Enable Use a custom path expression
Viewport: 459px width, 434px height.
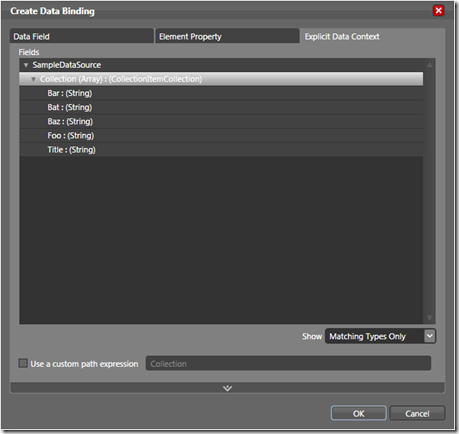[x=23, y=363]
